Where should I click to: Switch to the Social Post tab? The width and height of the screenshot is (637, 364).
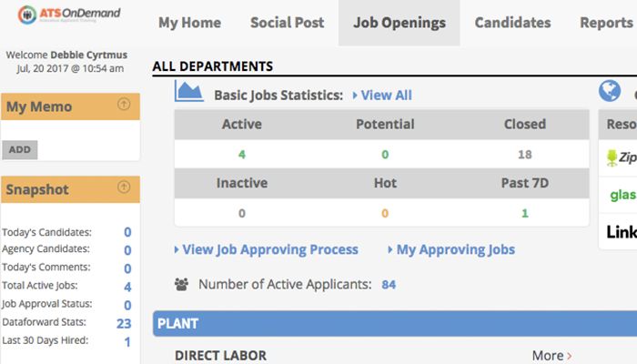tap(287, 23)
